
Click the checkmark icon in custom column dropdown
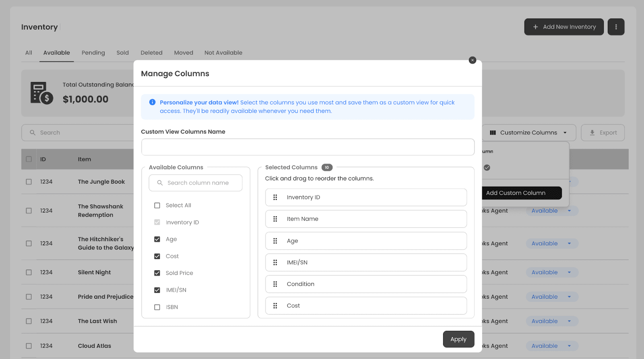point(487,168)
